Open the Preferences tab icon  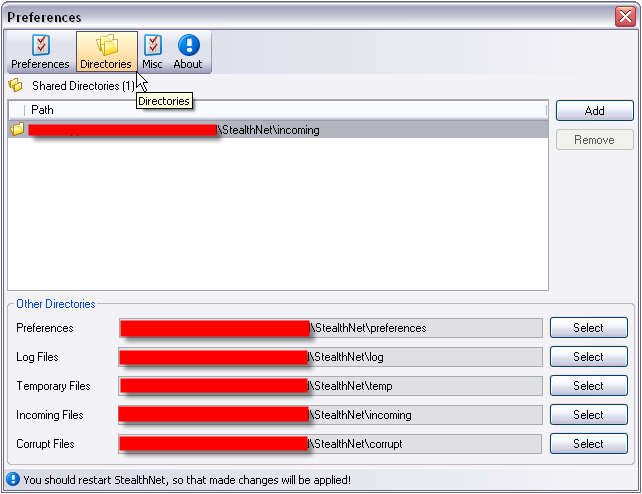[41, 45]
